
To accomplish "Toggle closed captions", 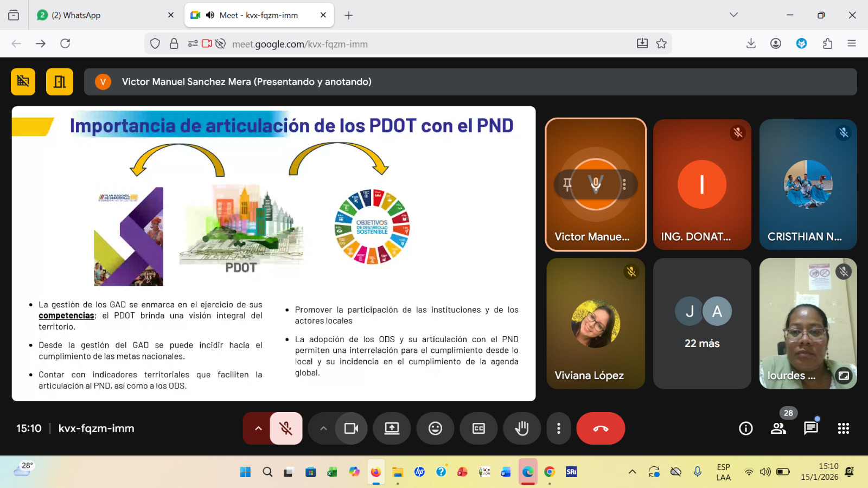I will [478, 428].
